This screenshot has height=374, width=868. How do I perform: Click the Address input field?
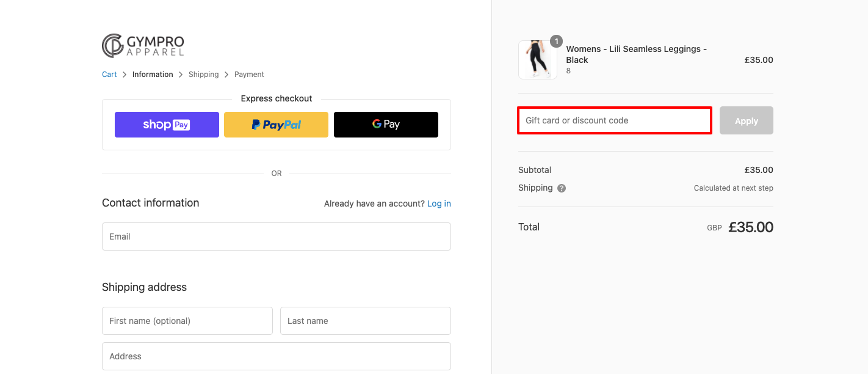click(276, 356)
